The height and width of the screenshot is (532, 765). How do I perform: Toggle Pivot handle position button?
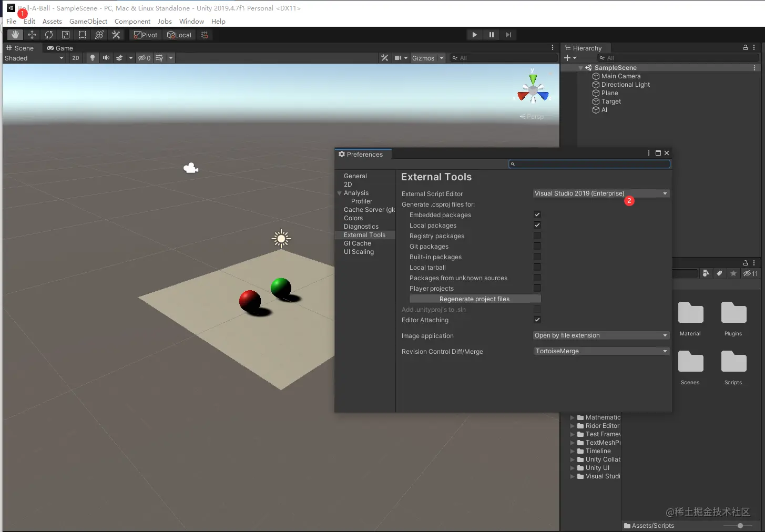pos(146,35)
